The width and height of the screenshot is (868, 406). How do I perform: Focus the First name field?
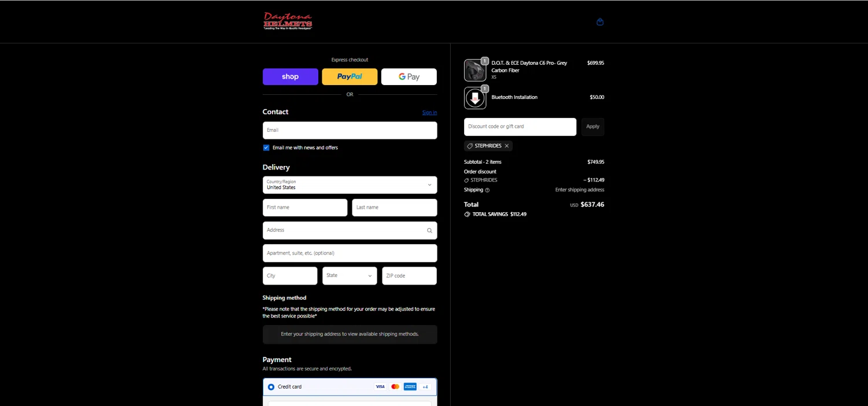click(x=305, y=208)
